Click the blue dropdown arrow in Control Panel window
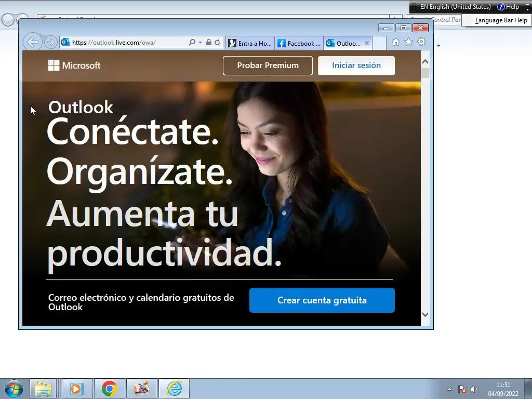The image size is (532, 399). click(438, 46)
